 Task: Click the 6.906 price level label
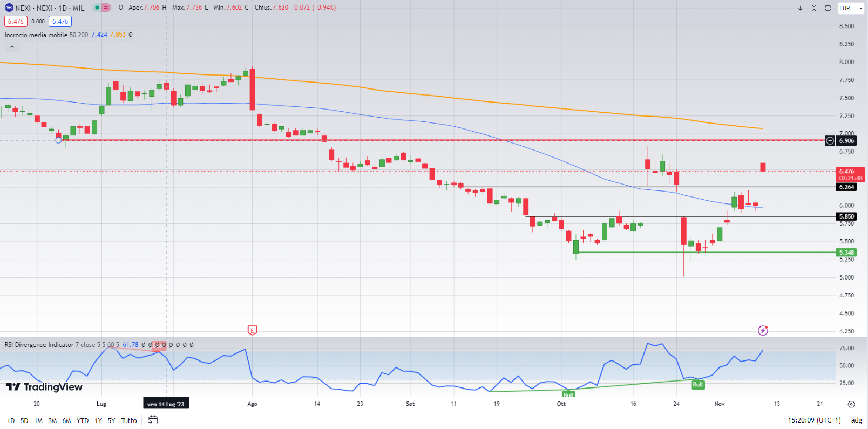(846, 141)
